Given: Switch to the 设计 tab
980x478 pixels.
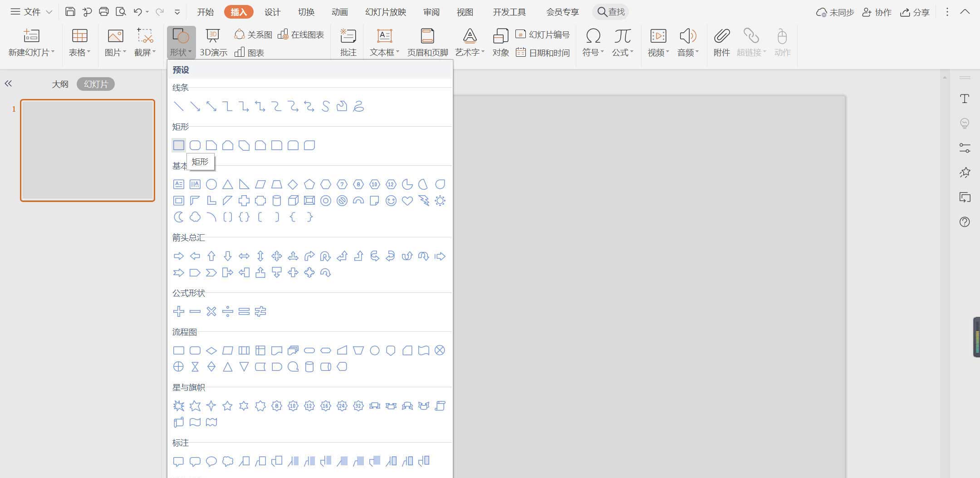Looking at the screenshot, I should click(x=273, y=12).
